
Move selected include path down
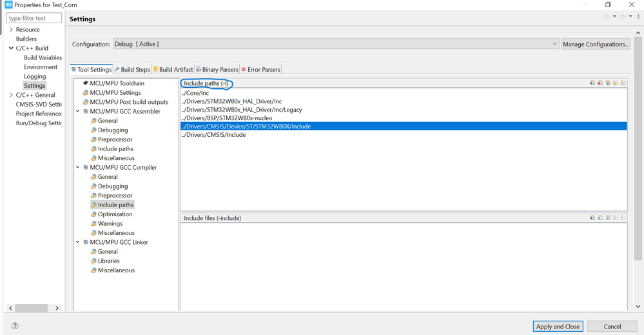point(623,83)
